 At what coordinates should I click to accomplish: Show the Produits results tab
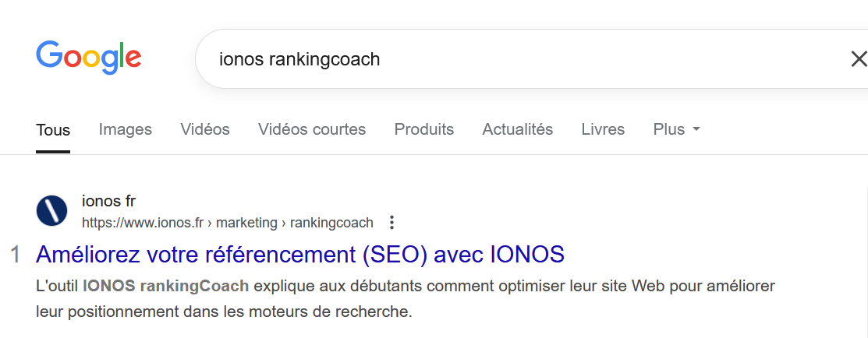(424, 129)
